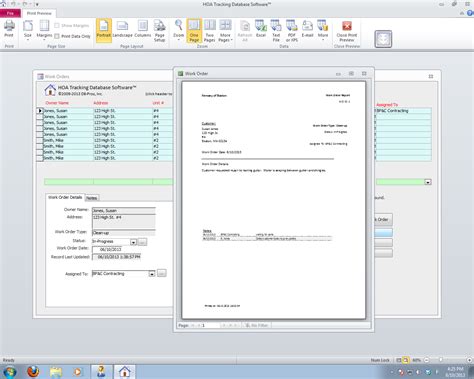Open Page Setup dialog
Image resolution: width=474 pixels, height=379 pixels.
pos(159,30)
